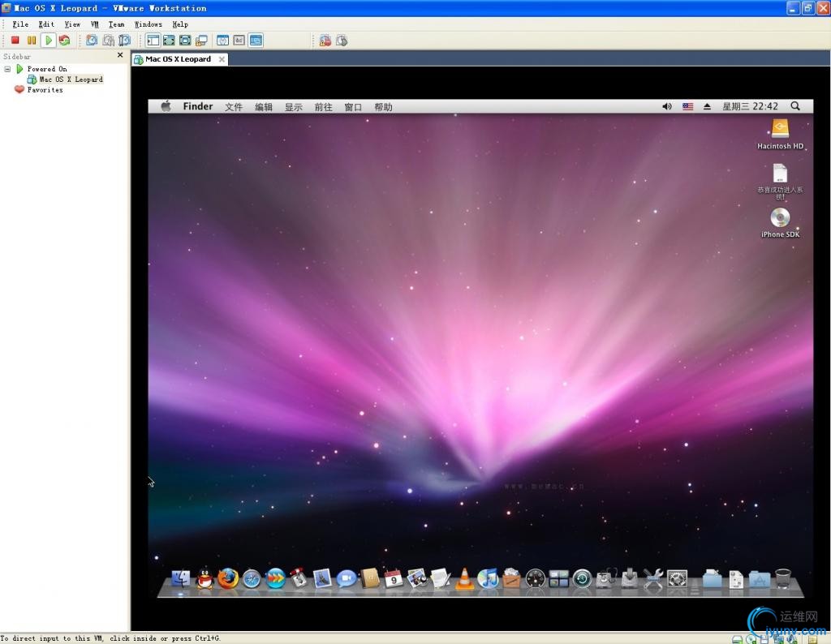
Task: Open the Applications folder stack in Dock
Action: (760, 579)
